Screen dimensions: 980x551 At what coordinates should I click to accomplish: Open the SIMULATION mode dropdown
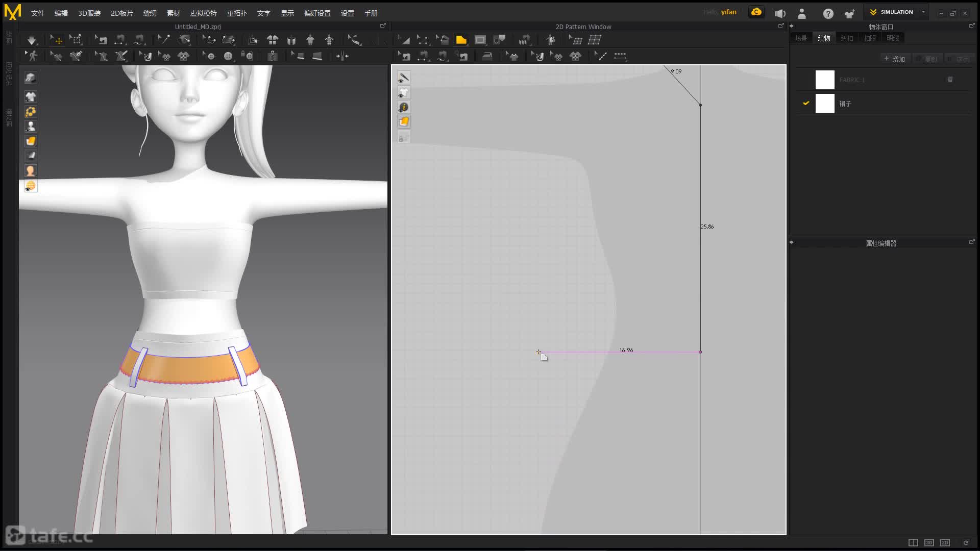(x=896, y=12)
